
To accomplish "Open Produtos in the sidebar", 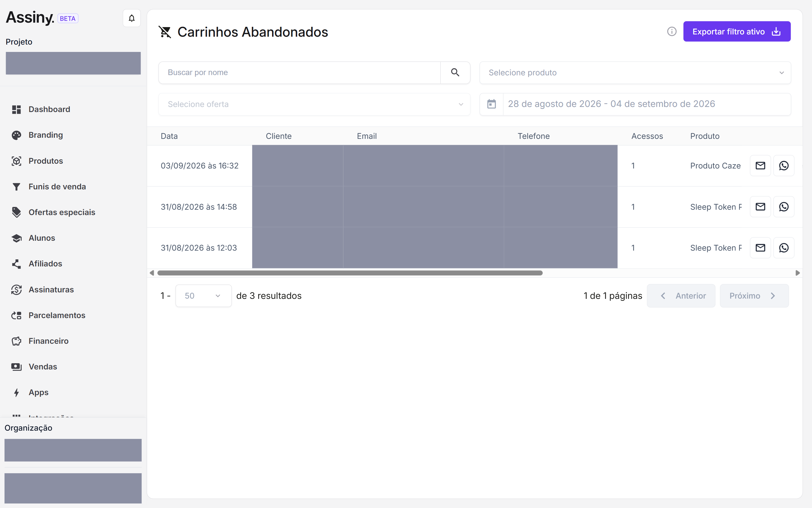I will (46, 161).
